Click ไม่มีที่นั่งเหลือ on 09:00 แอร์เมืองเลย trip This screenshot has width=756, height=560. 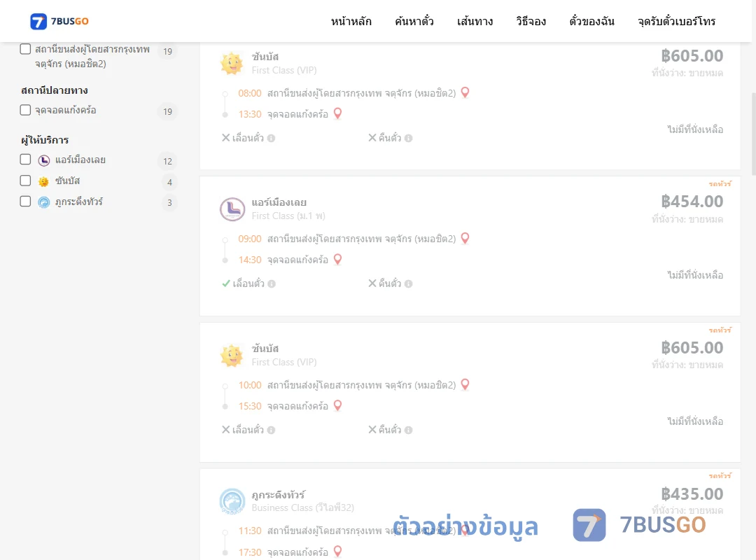pos(695,275)
